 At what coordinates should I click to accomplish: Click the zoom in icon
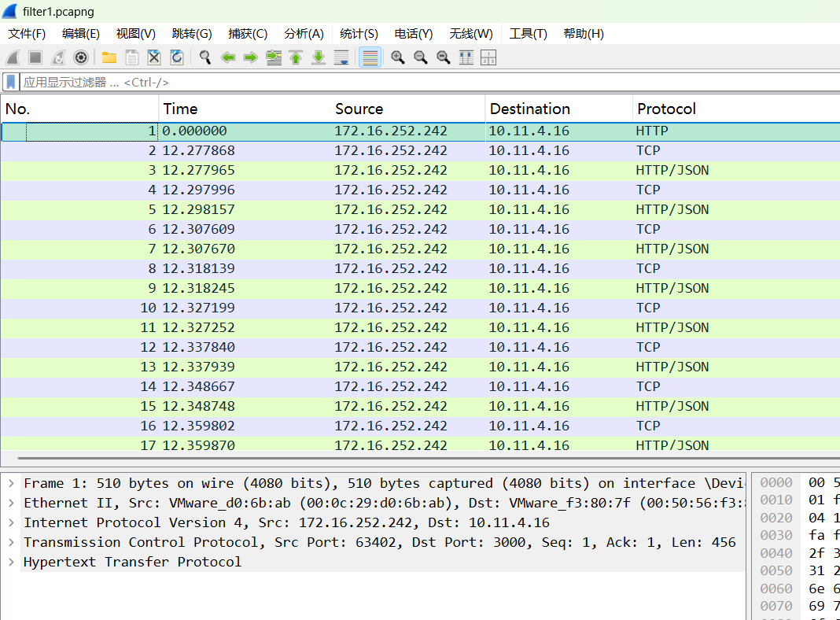398,57
